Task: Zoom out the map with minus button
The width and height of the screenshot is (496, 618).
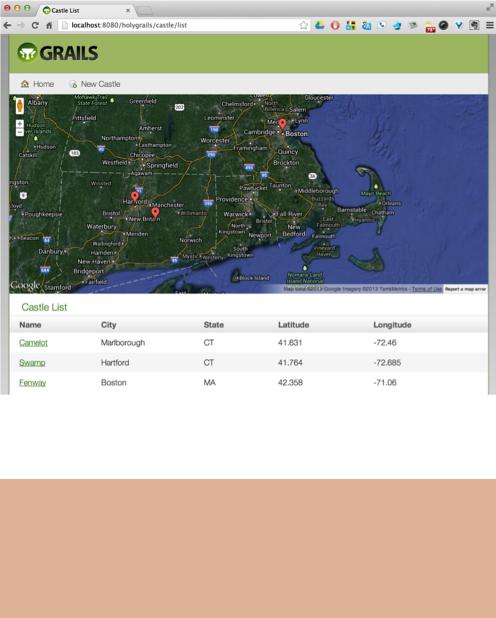Action: [20, 132]
